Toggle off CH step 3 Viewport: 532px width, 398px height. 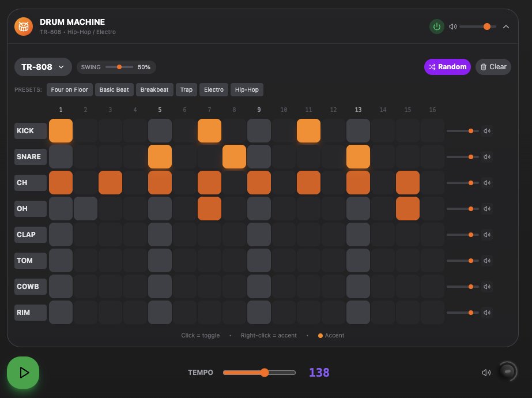pos(110,183)
